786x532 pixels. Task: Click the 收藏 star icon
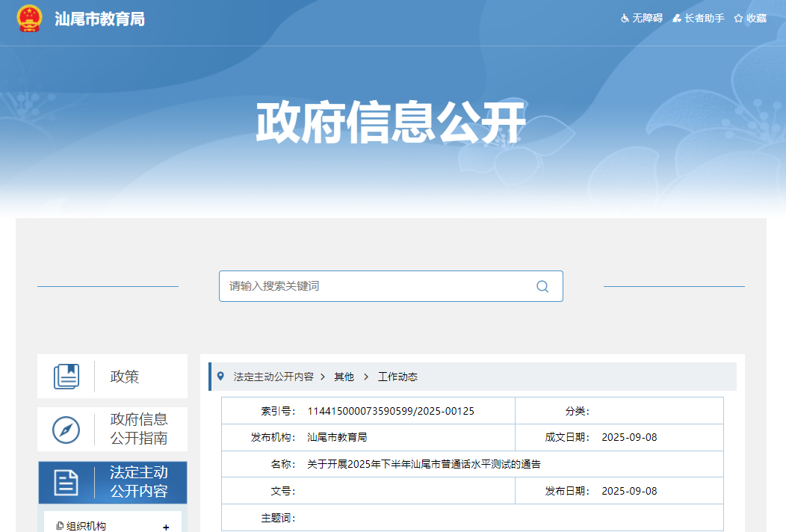(x=738, y=18)
